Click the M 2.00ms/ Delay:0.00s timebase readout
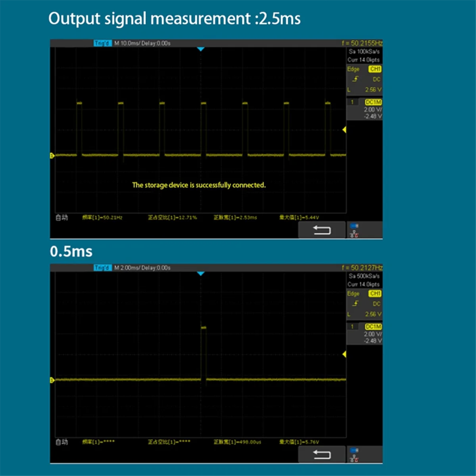The width and height of the screenshot is (476, 476). 142,268
